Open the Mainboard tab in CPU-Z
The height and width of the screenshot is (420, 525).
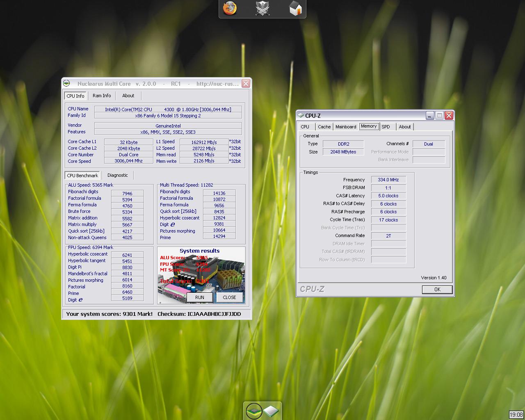346,127
